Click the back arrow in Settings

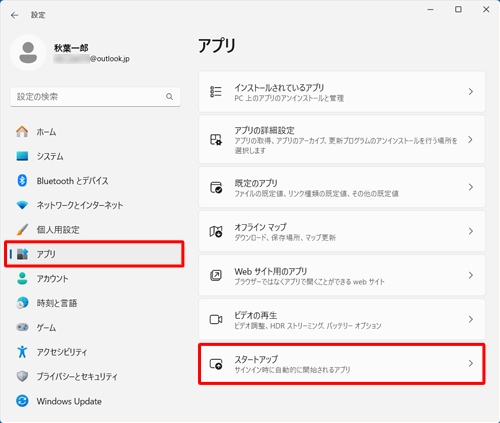pos(14,15)
